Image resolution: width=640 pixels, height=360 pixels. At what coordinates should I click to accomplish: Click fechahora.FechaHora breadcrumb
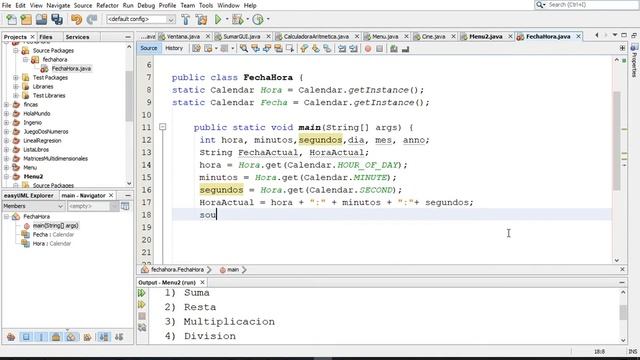tap(177, 270)
